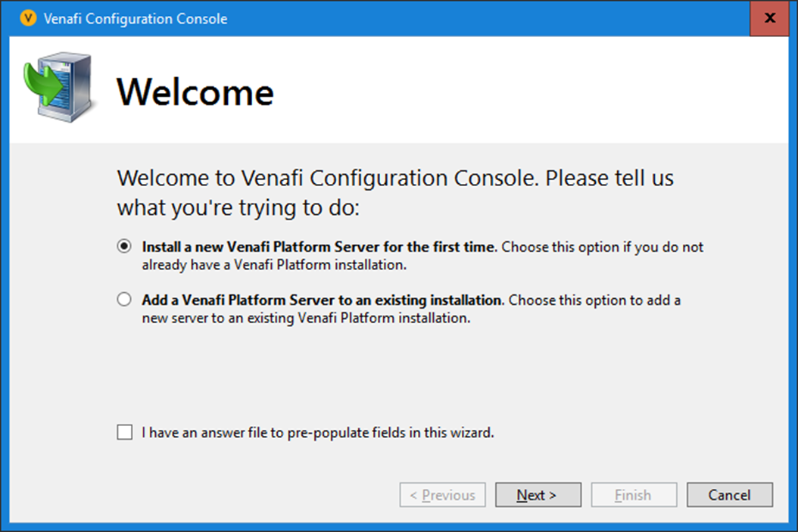798x532 pixels.
Task: Click the "already have a Venafi Platform installation" description line
Action: point(275,265)
